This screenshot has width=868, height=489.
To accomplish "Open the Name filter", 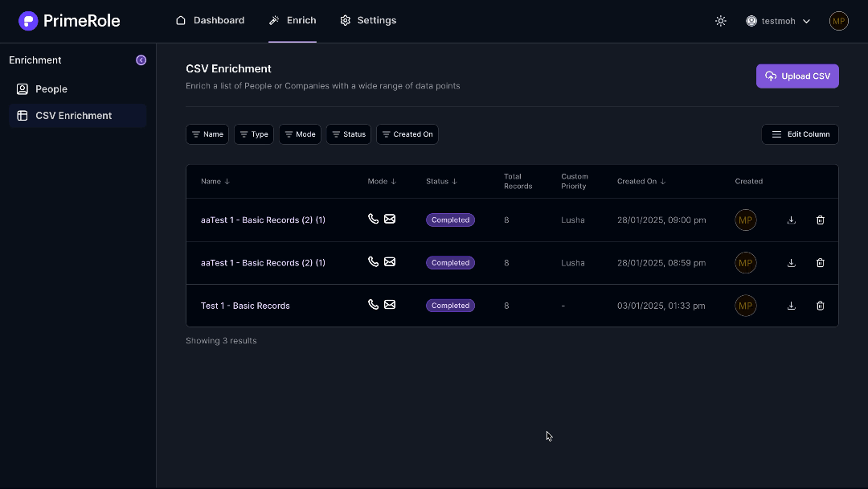I will [207, 134].
